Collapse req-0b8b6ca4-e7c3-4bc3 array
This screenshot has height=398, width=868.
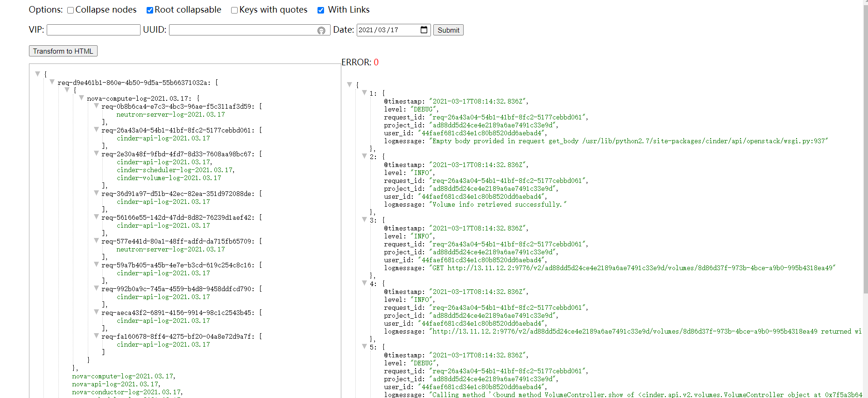tap(97, 105)
